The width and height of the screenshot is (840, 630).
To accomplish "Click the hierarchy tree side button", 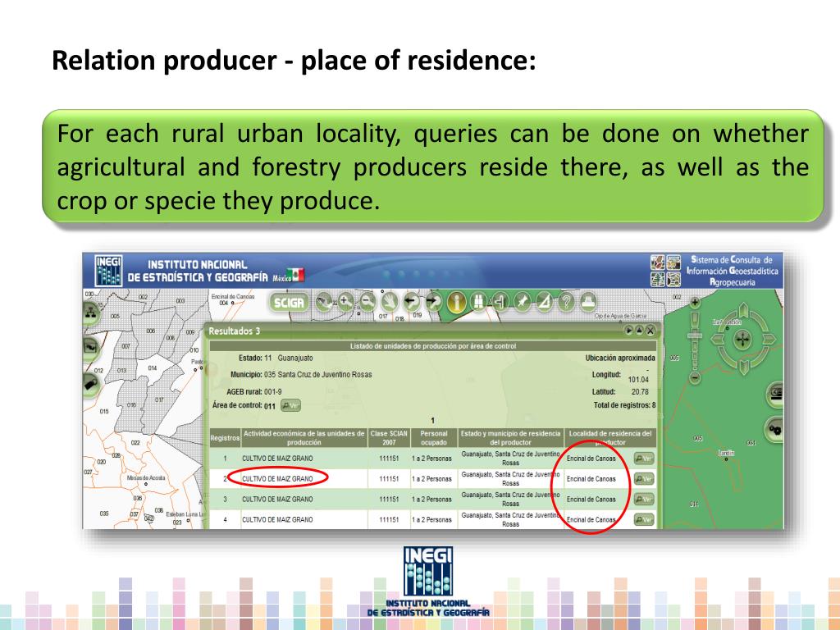I will point(91,313).
